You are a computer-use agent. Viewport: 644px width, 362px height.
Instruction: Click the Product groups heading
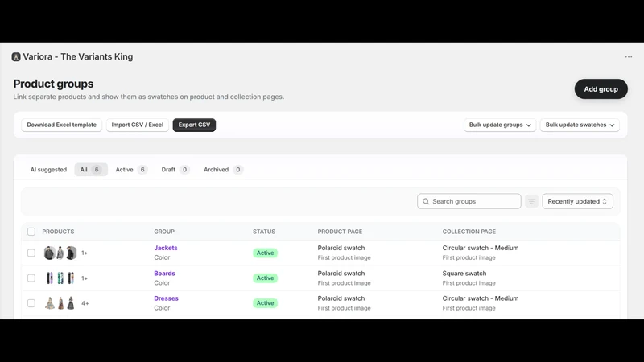[x=53, y=84]
